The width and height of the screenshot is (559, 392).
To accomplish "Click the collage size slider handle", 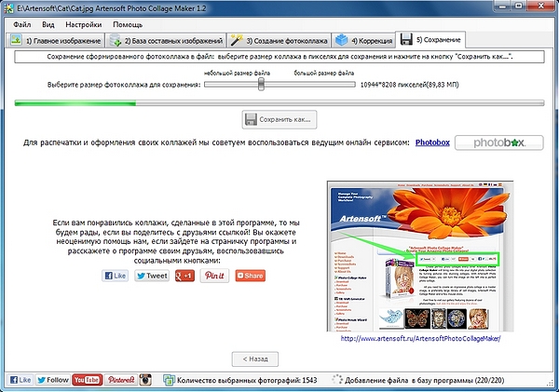I will click(x=261, y=85).
